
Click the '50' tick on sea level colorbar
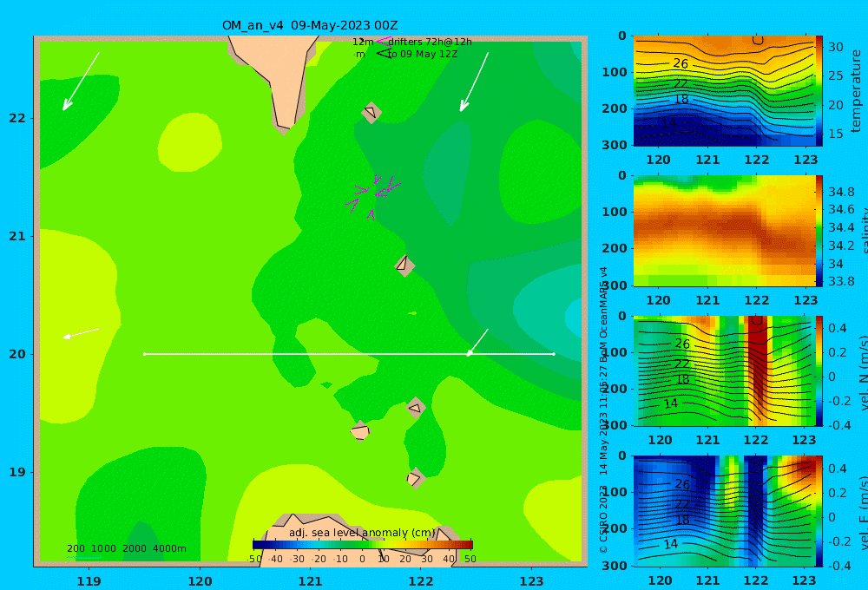[x=470, y=559]
